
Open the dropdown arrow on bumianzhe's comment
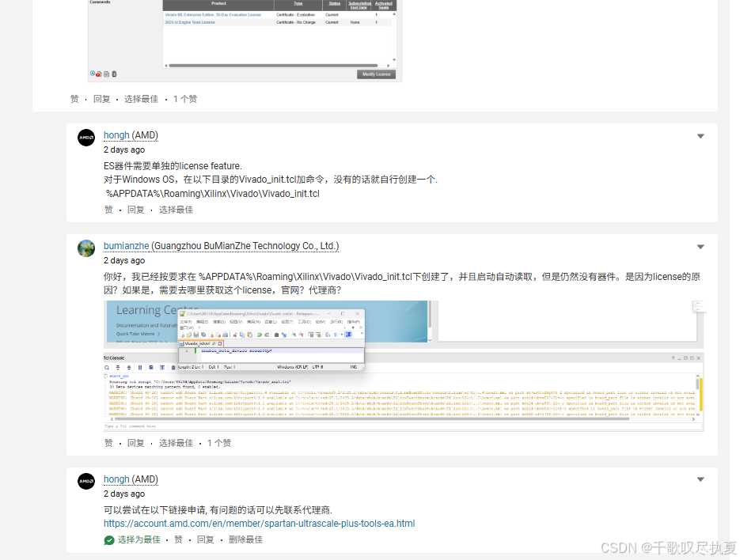(x=701, y=248)
